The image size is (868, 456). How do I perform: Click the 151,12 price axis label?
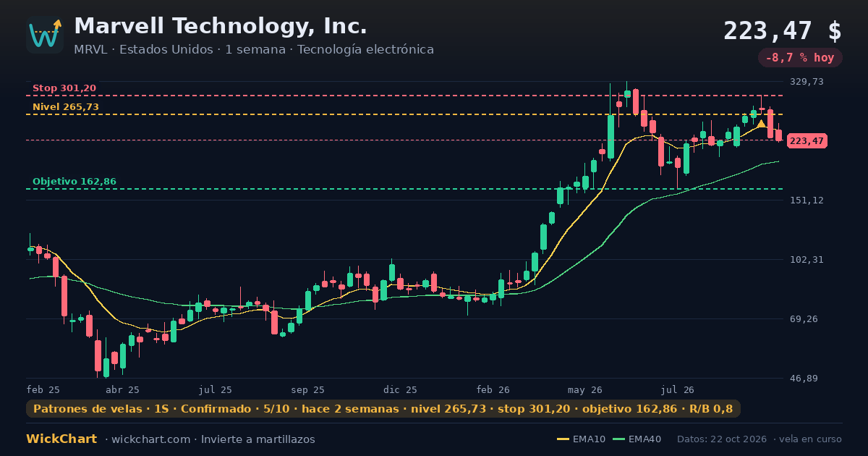807,200
